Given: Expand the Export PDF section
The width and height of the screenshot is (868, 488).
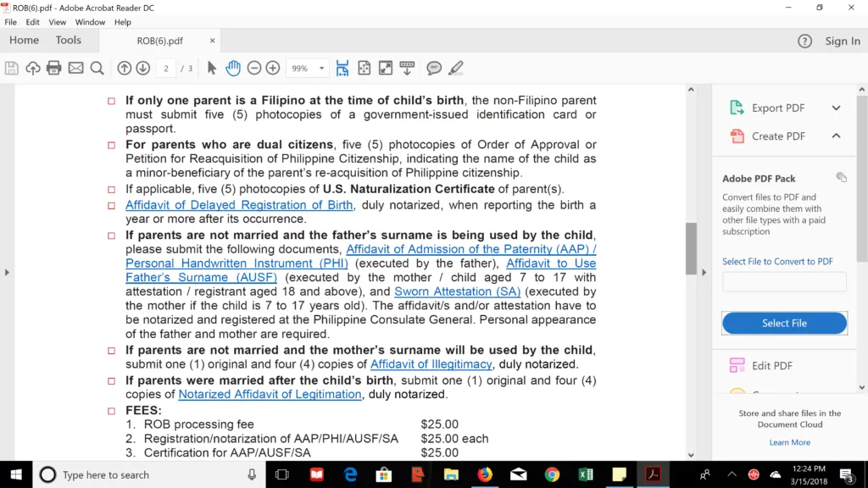Looking at the screenshot, I should (836, 108).
